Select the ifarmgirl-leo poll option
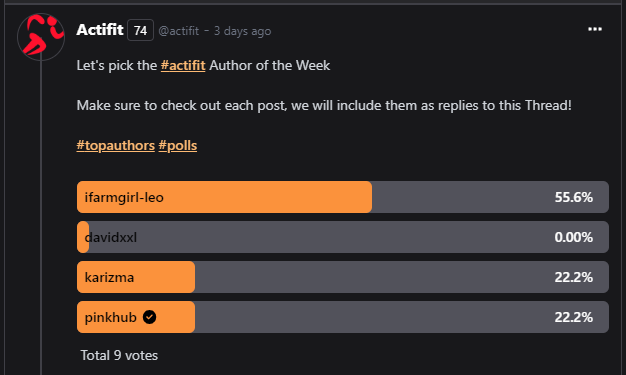The width and height of the screenshot is (626, 375). (x=343, y=197)
